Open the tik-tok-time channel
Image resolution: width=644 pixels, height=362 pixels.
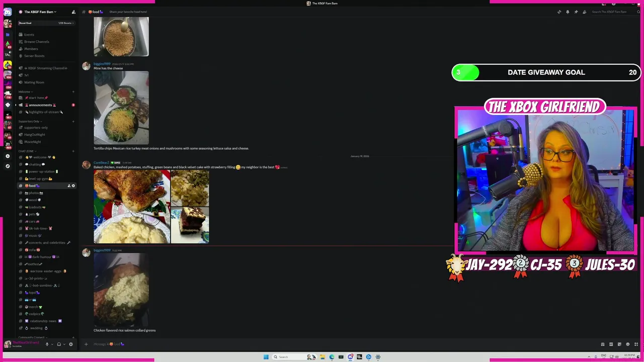tap(46, 228)
